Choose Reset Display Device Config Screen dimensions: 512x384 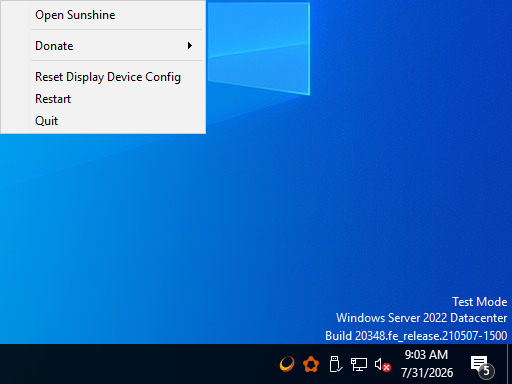pos(103,77)
